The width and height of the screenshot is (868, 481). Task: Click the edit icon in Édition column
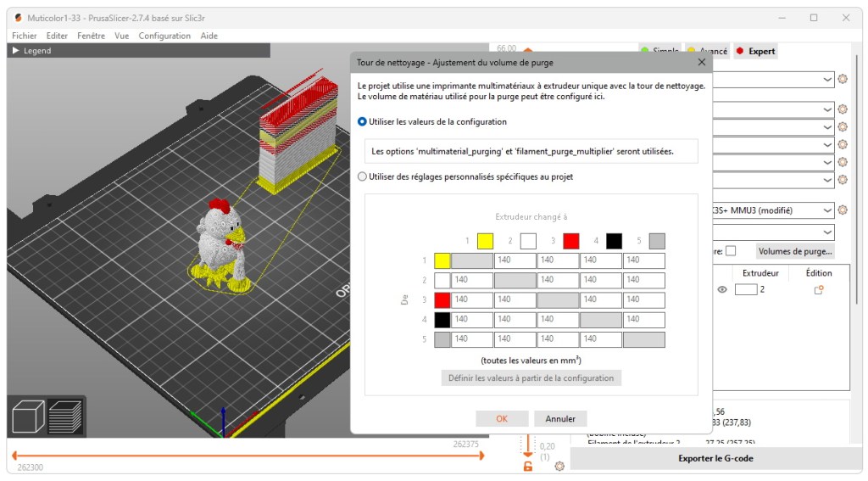point(819,289)
